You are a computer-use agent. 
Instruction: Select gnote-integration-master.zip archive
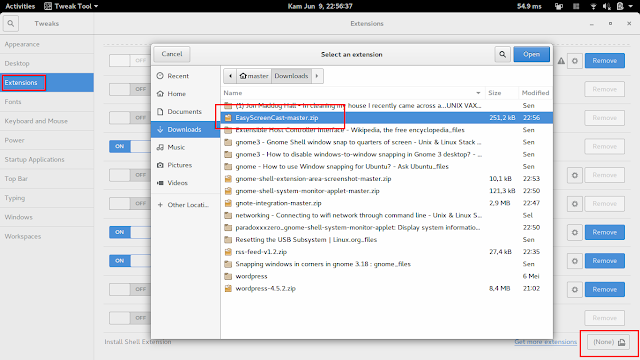pos(387,203)
